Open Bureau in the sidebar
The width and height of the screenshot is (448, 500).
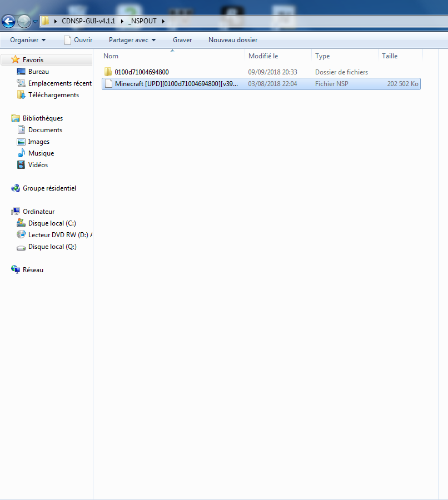click(x=38, y=72)
